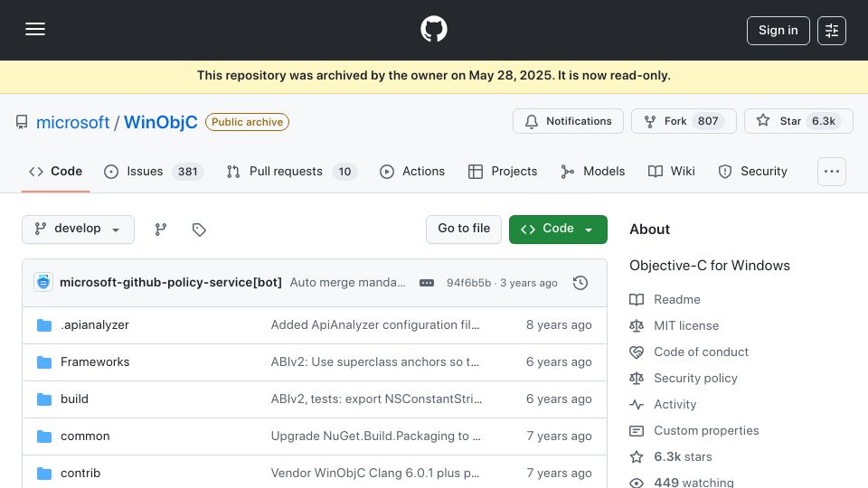Open the Security policy link

(695, 378)
